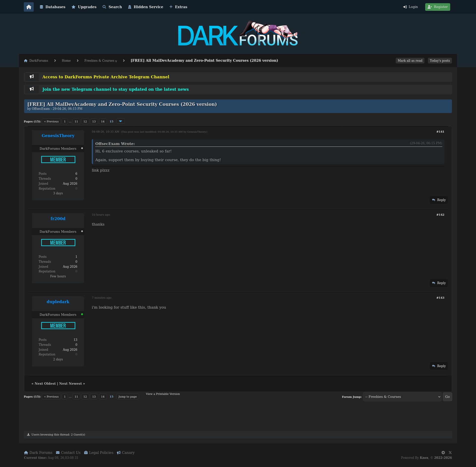476x467 pixels.
Task: Click Mark all as read
Action: (410, 61)
